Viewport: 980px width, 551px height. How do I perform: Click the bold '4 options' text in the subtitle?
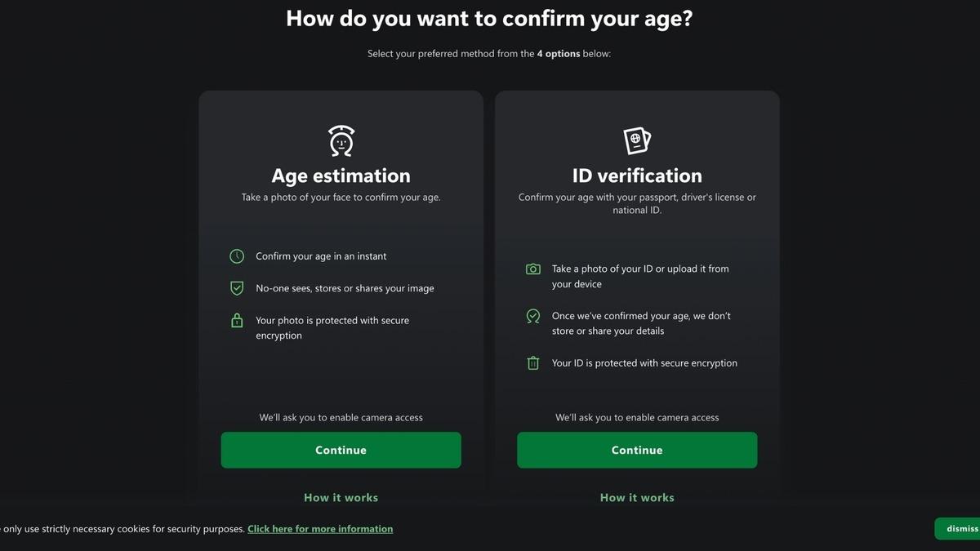coord(560,53)
